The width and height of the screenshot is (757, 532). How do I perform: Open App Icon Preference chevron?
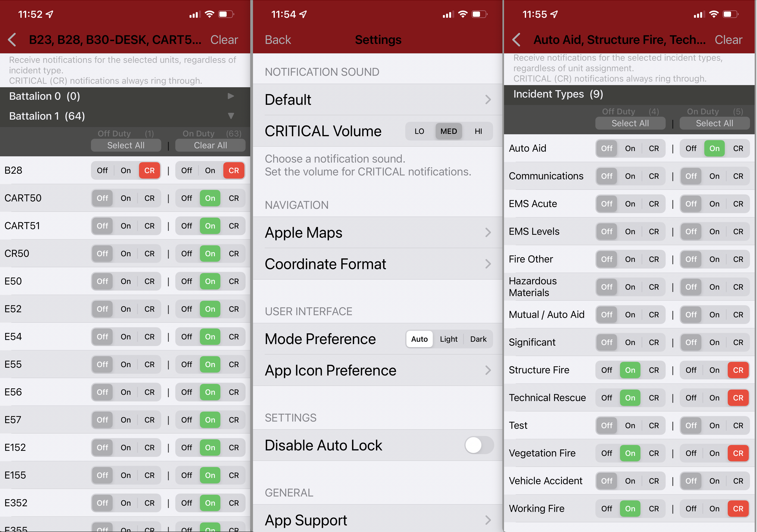click(488, 370)
